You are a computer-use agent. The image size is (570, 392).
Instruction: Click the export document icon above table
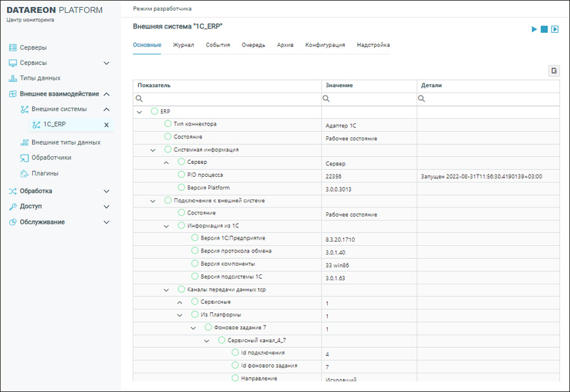(554, 71)
